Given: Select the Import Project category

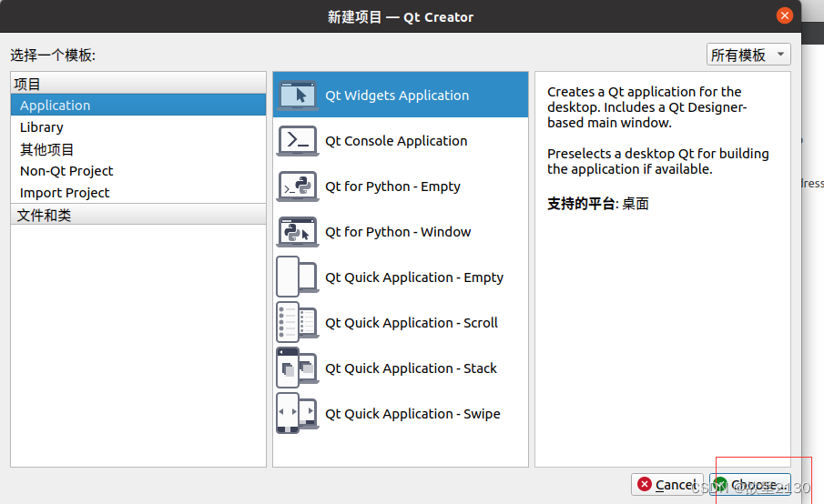Looking at the screenshot, I should 138,193.
